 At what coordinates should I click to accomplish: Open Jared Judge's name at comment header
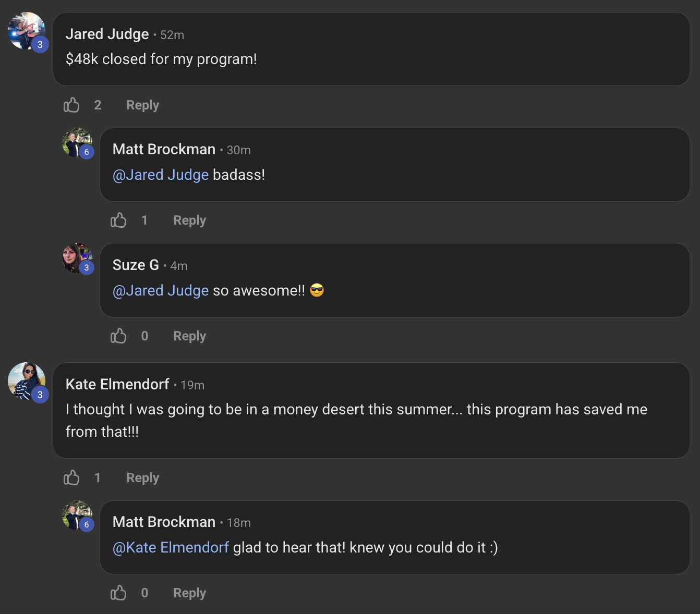107,34
